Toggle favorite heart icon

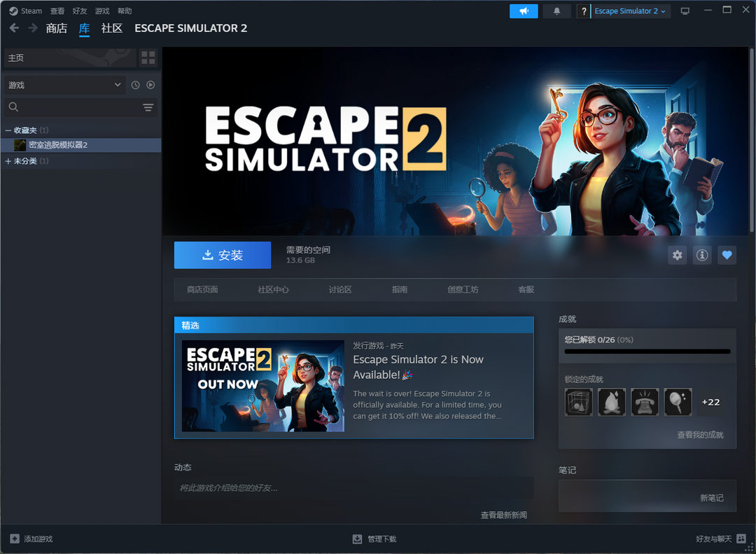(x=727, y=255)
